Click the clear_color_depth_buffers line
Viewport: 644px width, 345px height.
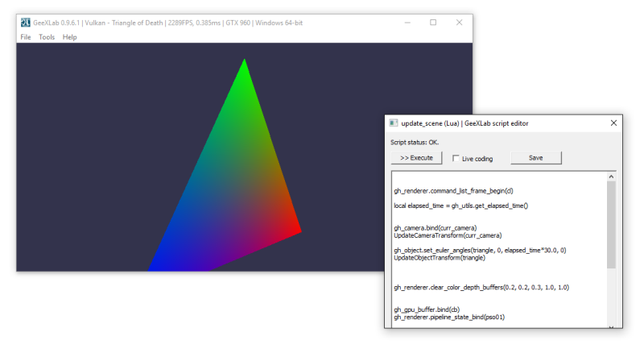481,288
